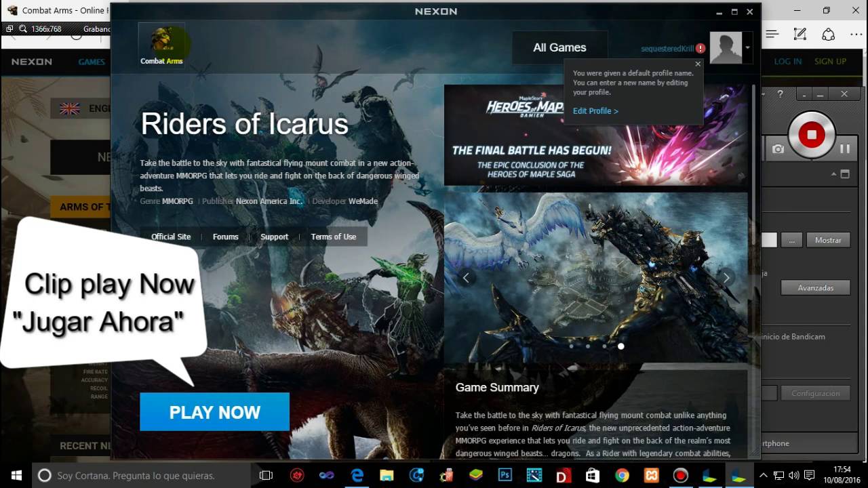Screen dimensions: 868x488
Task: Go to next slide in image carousel
Action: tap(726, 277)
